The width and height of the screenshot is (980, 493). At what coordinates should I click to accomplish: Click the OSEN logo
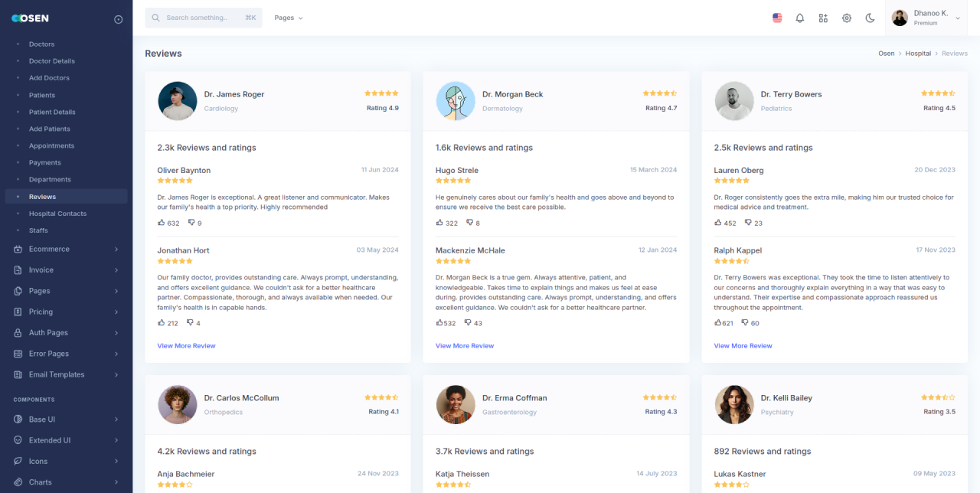click(30, 19)
